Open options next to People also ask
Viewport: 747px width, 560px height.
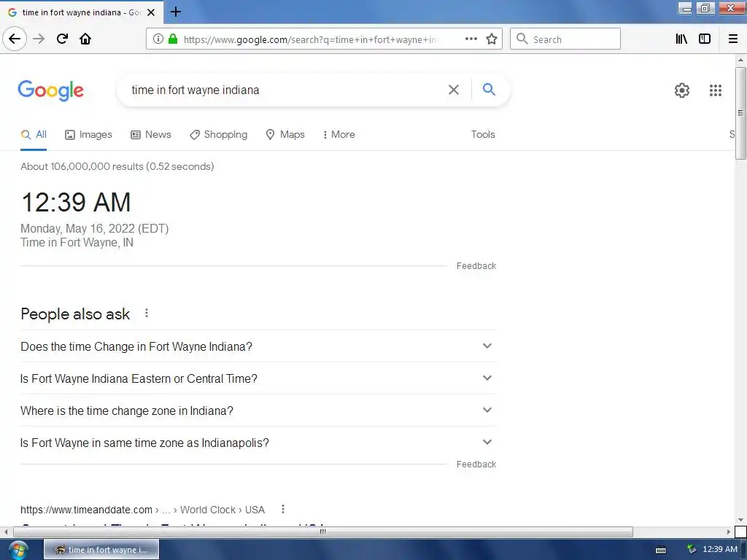pyautogui.click(x=147, y=314)
